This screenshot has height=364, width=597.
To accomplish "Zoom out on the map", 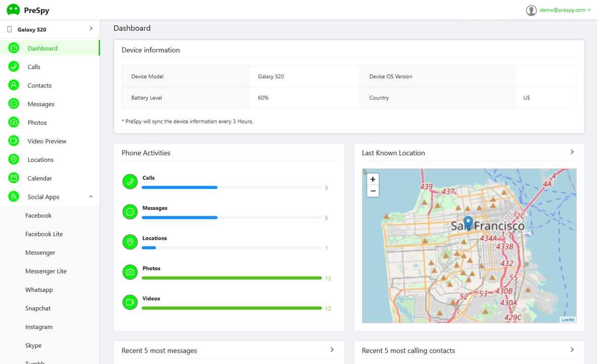I will tap(373, 191).
